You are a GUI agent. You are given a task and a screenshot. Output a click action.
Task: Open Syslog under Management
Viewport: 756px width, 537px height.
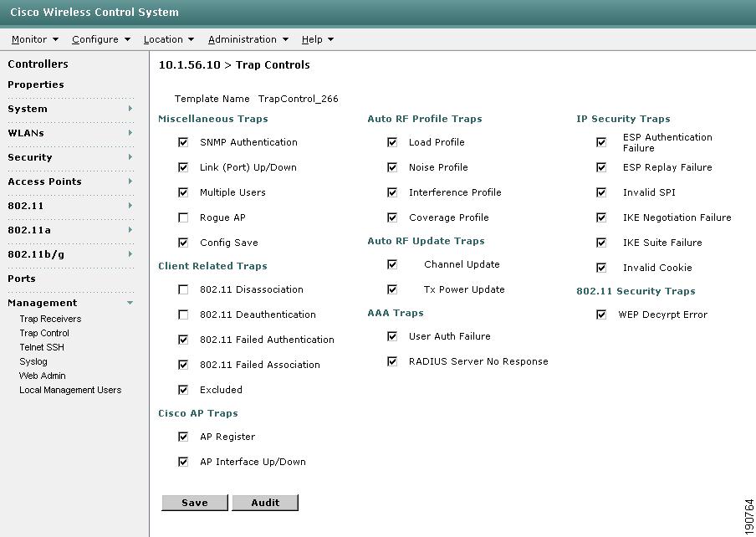[x=33, y=361]
